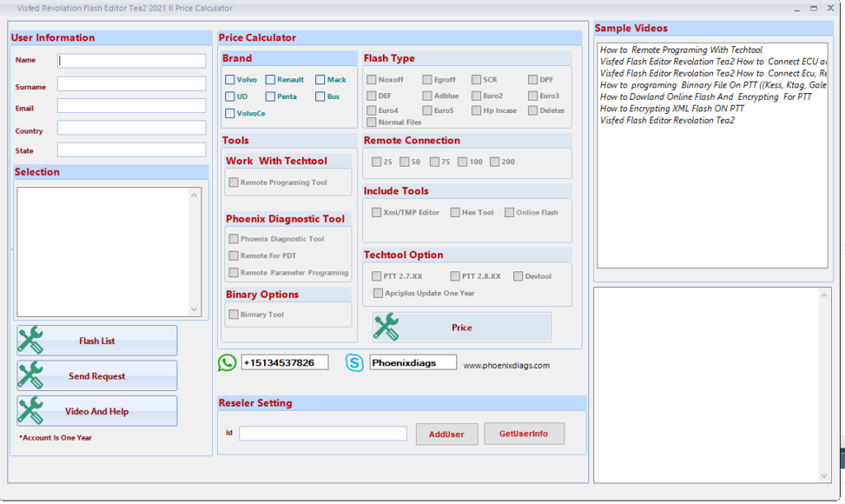Enable the Noxoff flash type
The height and width of the screenshot is (504, 845).
(371, 80)
